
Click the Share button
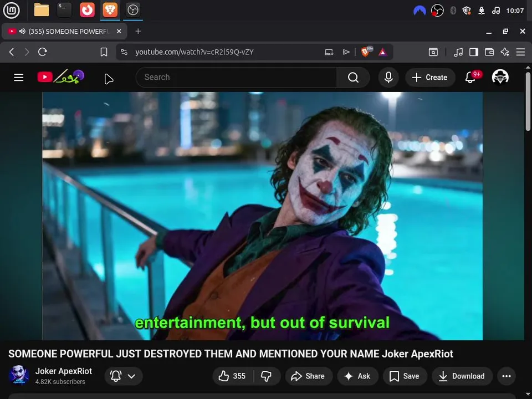tap(309, 376)
